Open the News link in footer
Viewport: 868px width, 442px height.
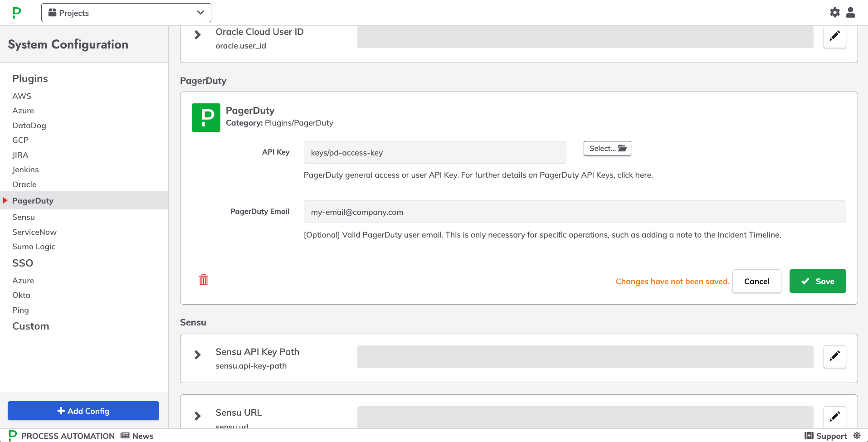coord(137,436)
